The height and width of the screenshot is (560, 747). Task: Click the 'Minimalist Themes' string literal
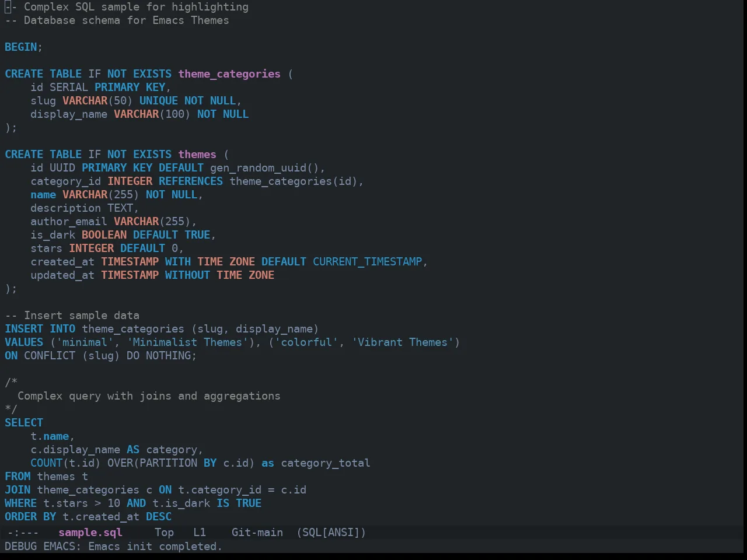pos(187,342)
